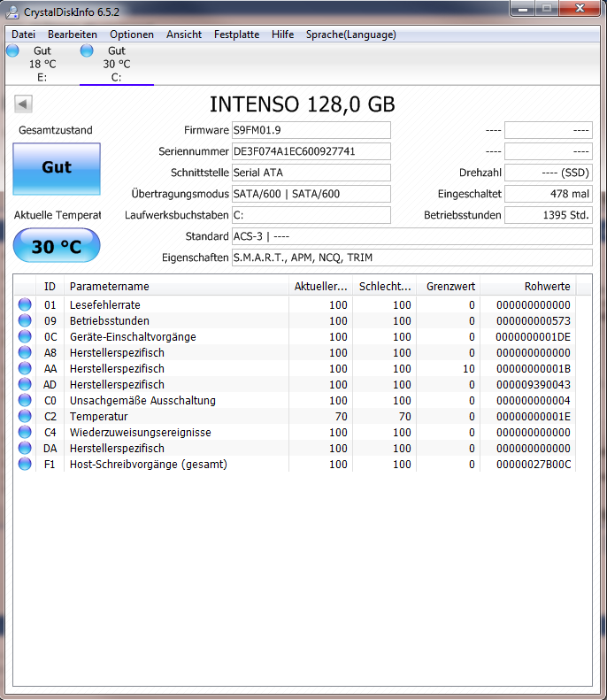Click status orb of Temperatur row
This screenshot has height=700, width=607.
(x=25, y=416)
